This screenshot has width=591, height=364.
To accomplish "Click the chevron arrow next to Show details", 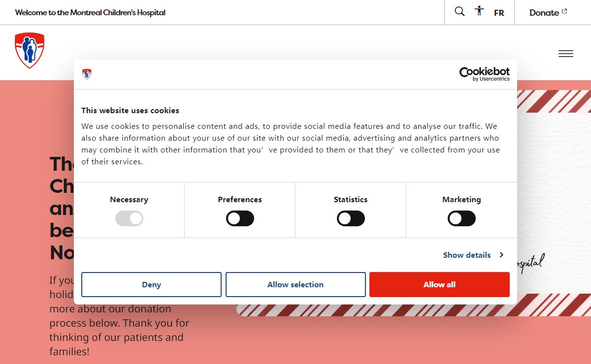I will (x=501, y=255).
